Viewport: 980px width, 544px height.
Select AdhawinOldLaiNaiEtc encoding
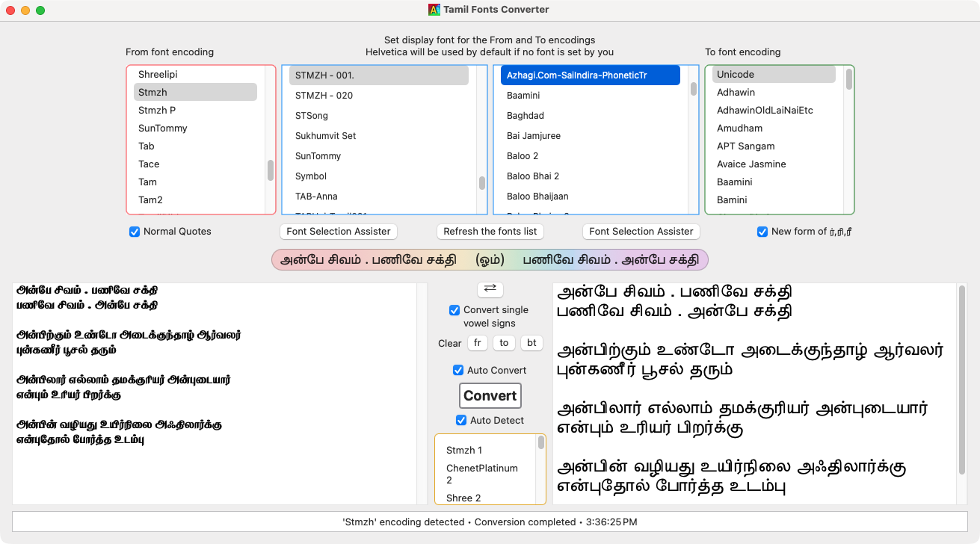774,111
